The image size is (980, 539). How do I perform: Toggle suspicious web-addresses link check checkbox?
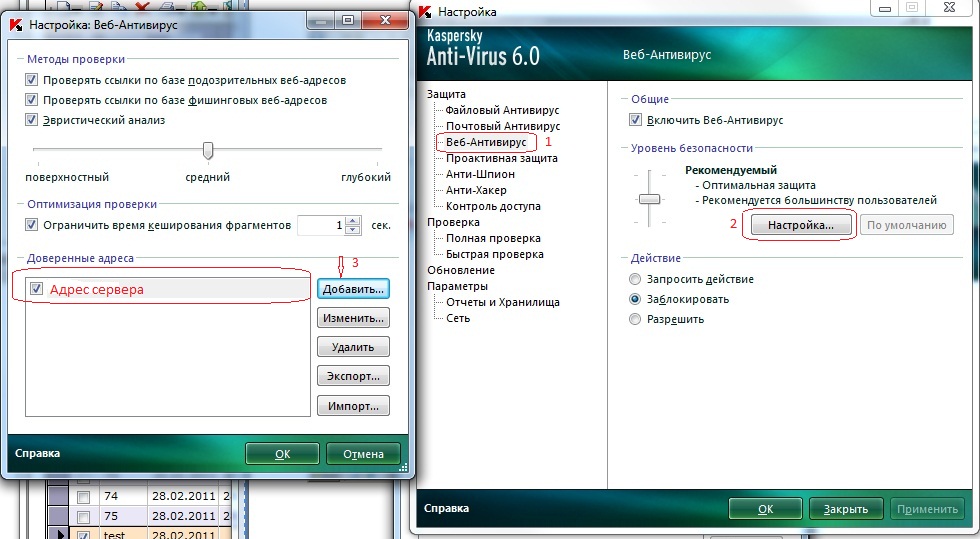(31, 80)
